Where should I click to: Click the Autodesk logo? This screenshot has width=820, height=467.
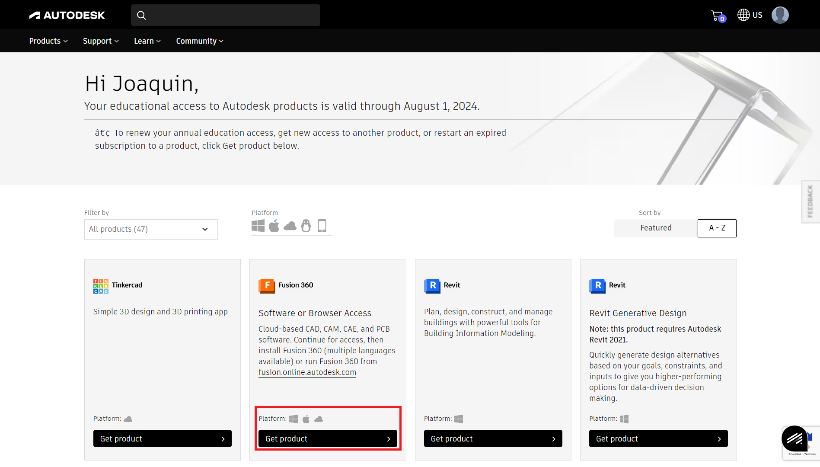click(67, 15)
